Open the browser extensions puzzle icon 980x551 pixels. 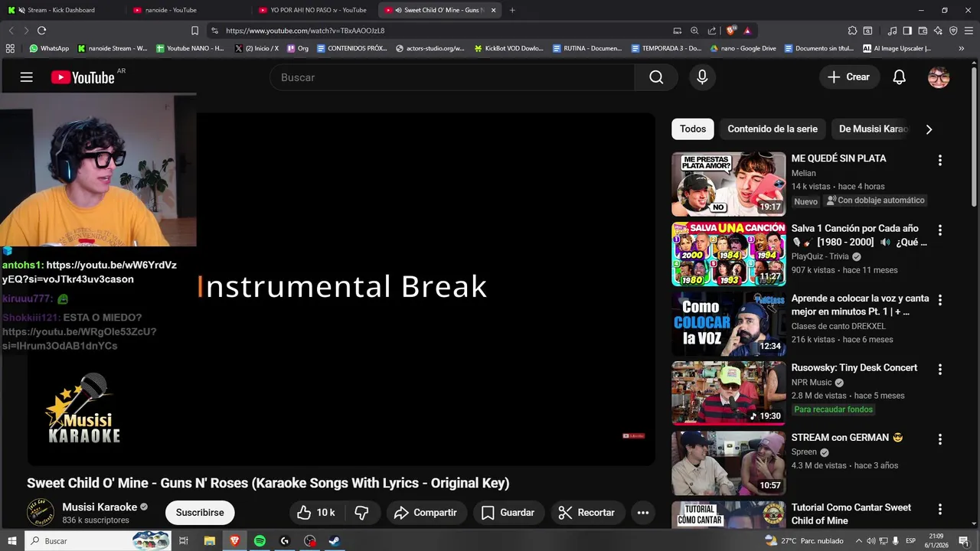852,31
